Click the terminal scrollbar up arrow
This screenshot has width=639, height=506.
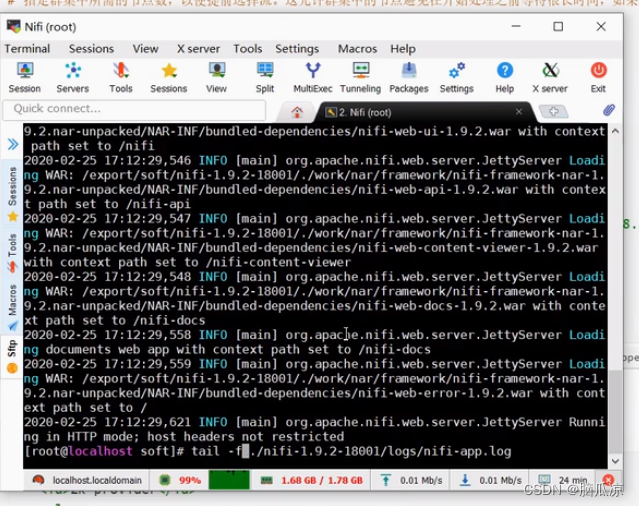pos(615,131)
